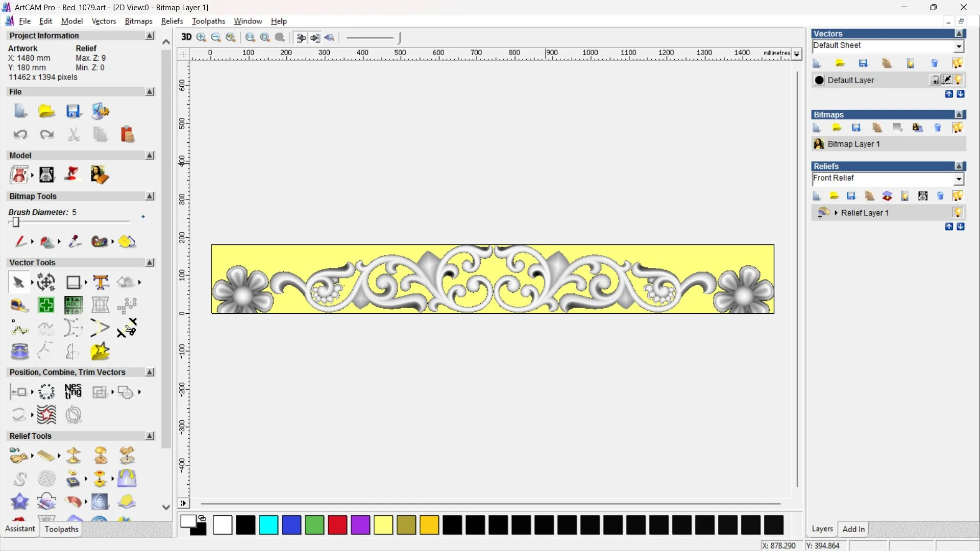Toggle Default Layer lock icon
This screenshot has height=551, width=980.
935,80
